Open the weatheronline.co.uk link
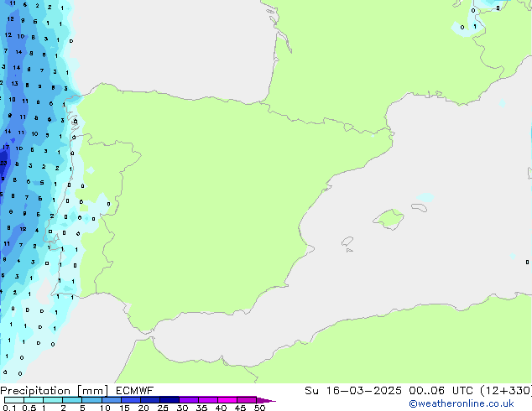This screenshot has width=532, height=411. (x=462, y=403)
